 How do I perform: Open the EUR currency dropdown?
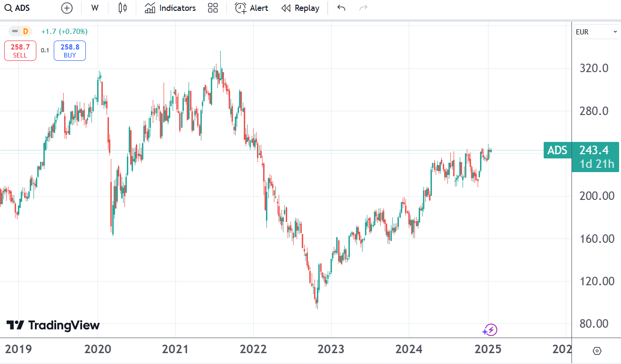coord(596,32)
